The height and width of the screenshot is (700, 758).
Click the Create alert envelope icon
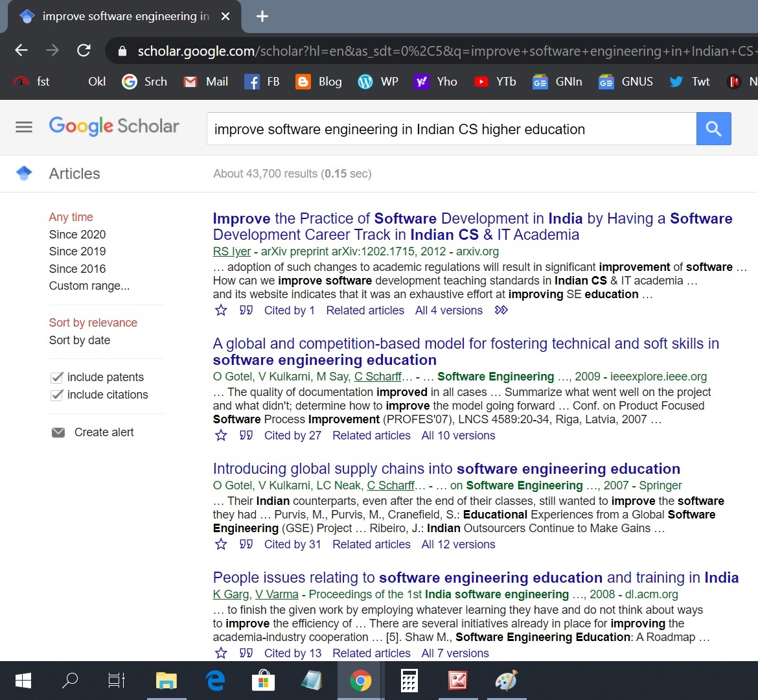pos(58,432)
